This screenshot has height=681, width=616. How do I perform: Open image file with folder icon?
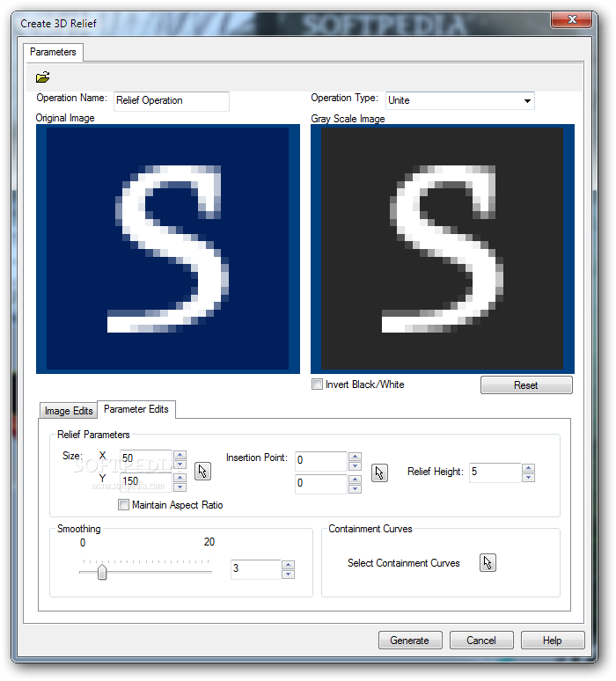(42, 77)
